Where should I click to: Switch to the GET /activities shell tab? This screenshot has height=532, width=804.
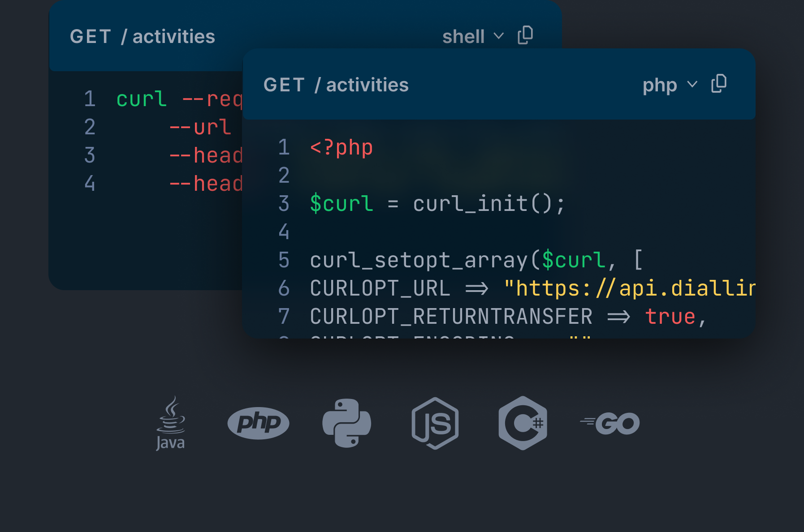tap(143, 36)
